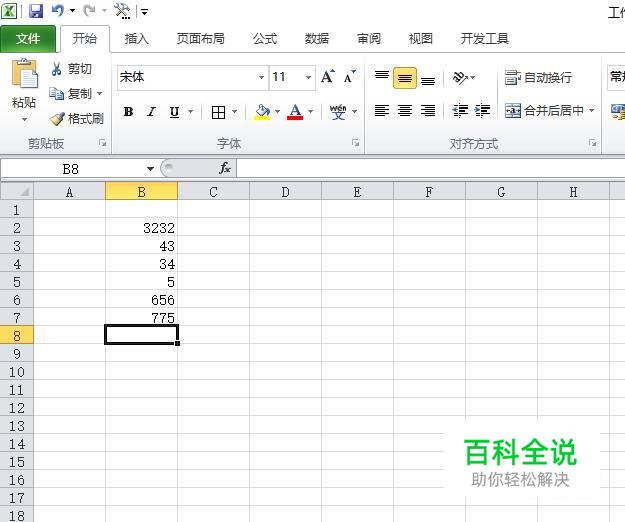Image resolution: width=625 pixels, height=522 pixels.
Task: Click the Borders icon
Action: [218, 112]
